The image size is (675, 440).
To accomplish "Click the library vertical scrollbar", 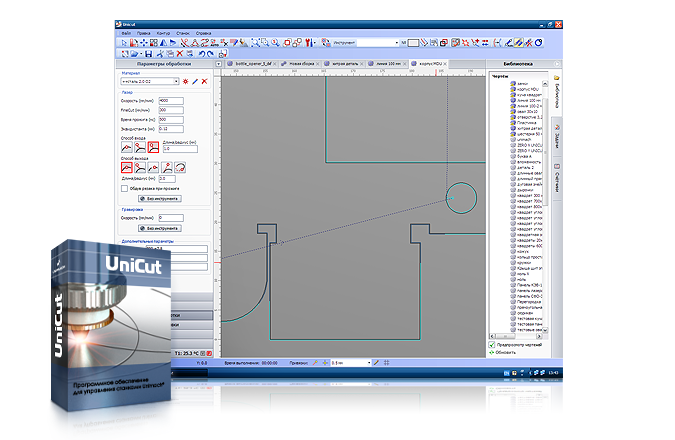I will 545,207.
